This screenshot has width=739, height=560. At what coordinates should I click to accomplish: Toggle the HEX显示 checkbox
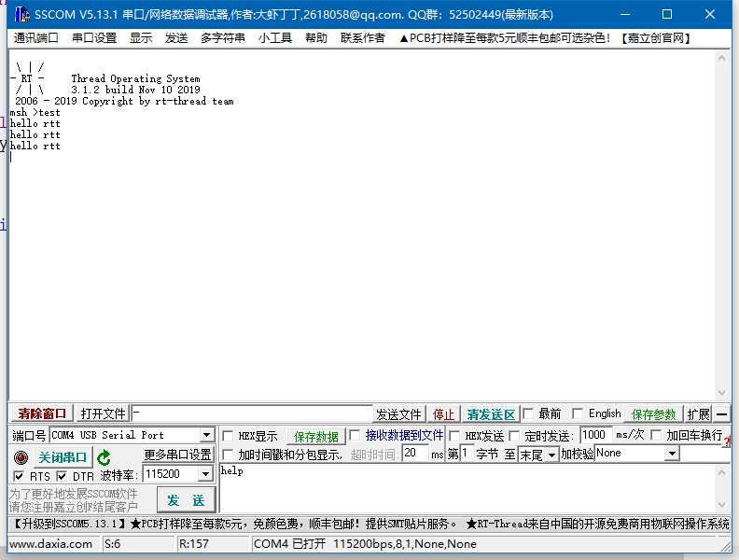[x=228, y=436]
